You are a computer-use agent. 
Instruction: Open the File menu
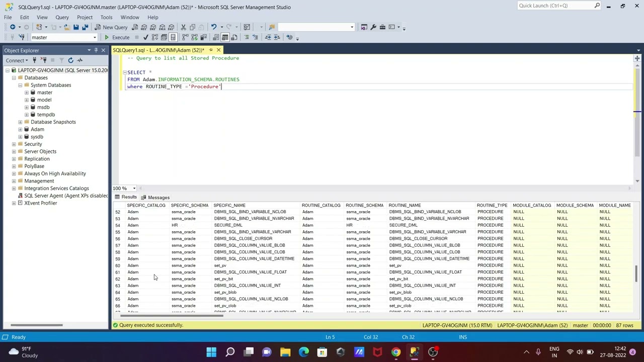click(x=8, y=17)
